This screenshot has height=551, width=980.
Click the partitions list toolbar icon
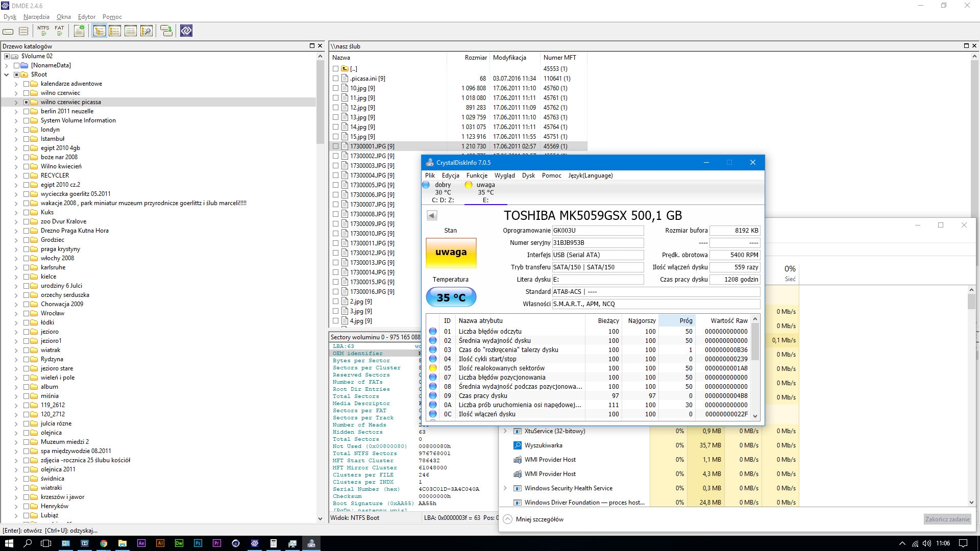click(23, 31)
